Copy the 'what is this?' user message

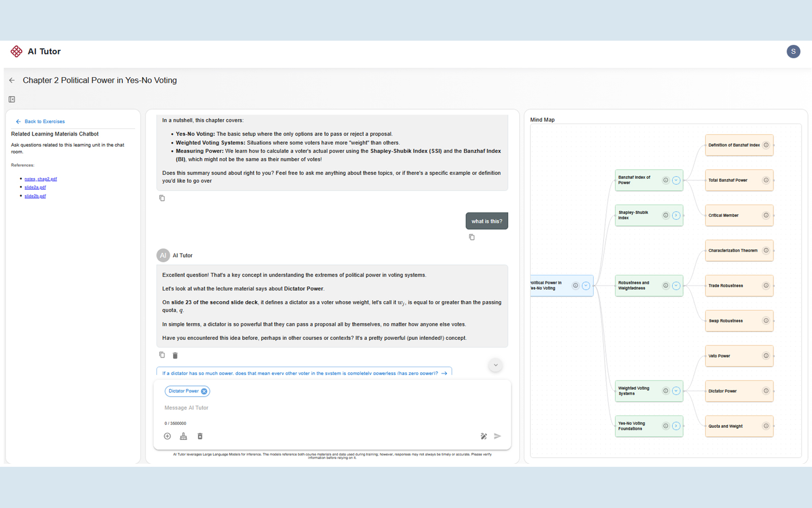click(472, 237)
